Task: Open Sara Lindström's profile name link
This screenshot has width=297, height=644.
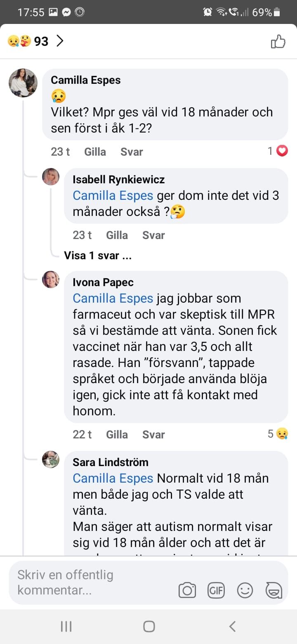Action: tap(111, 462)
